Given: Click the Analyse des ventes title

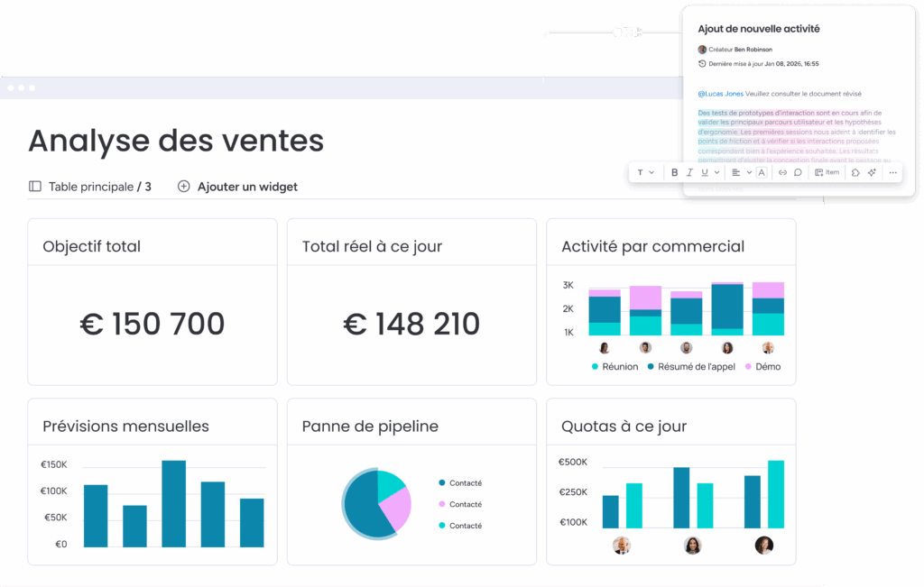Looking at the screenshot, I should coord(176,141).
